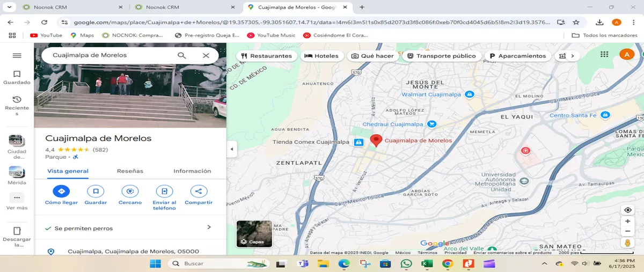The height and width of the screenshot is (272, 644).
Task: Click the Cercano nearby icon
Action: pyautogui.click(x=130, y=191)
